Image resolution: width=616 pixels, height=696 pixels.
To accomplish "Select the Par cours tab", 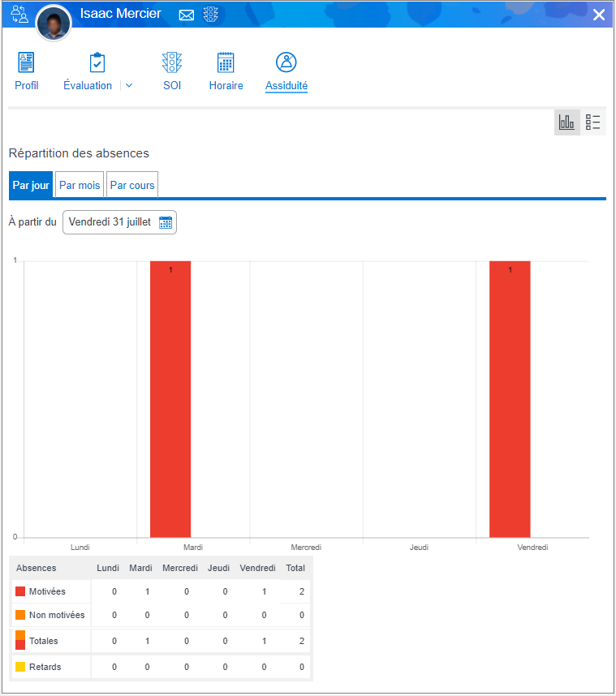I will (x=132, y=185).
